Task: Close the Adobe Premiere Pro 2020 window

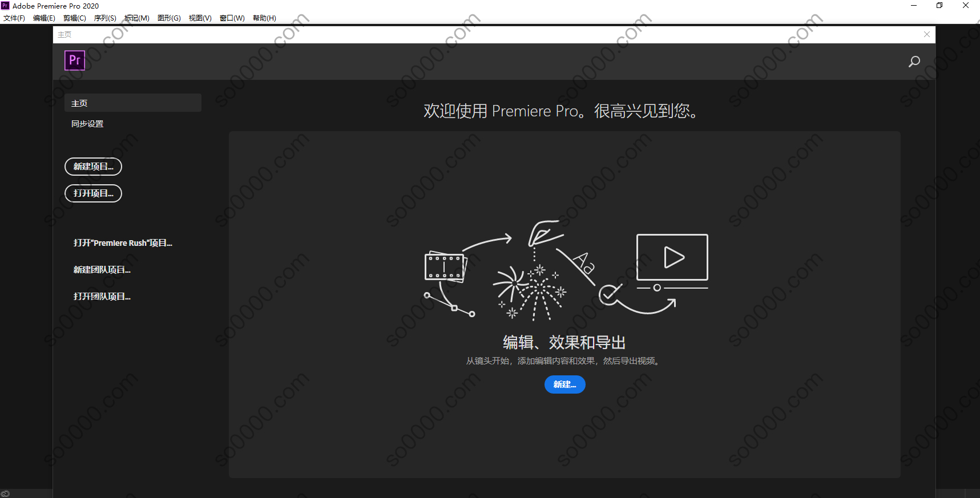Action: click(966, 6)
